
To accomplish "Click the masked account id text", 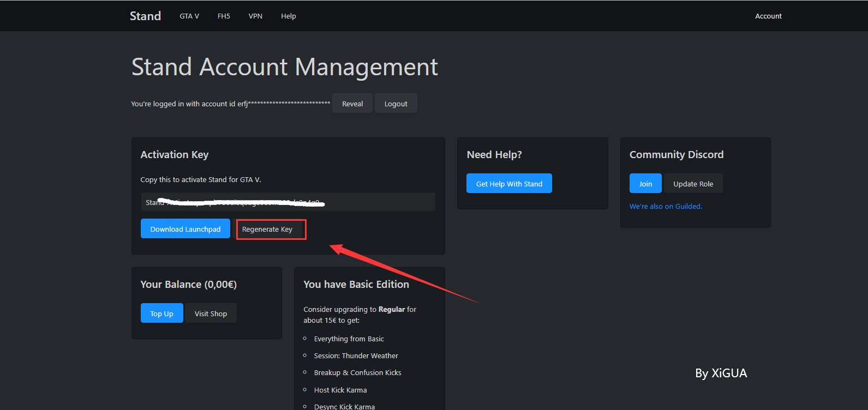I will (x=284, y=104).
